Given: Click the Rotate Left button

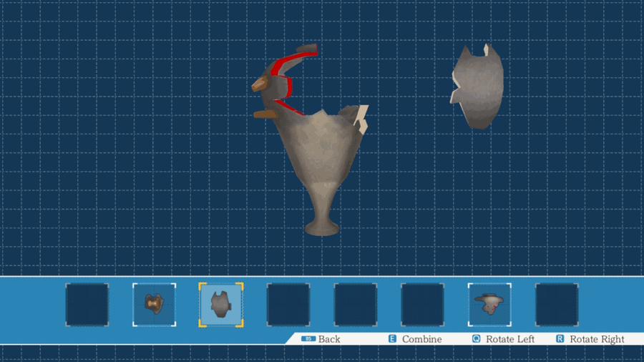Looking at the screenshot, I should coord(503,339).
